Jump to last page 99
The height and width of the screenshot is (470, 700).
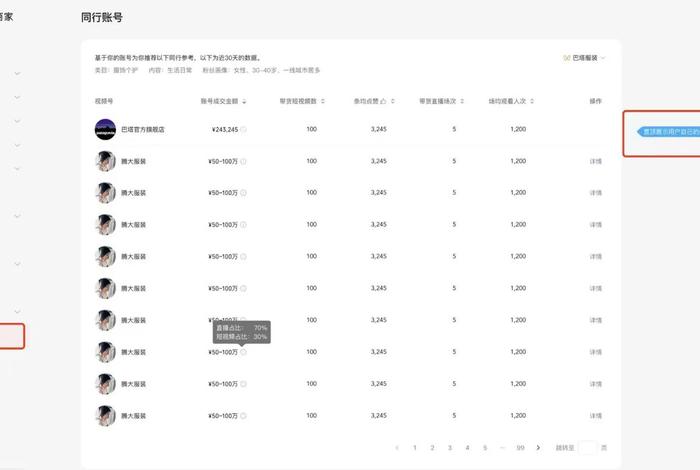tap(520, 448)
